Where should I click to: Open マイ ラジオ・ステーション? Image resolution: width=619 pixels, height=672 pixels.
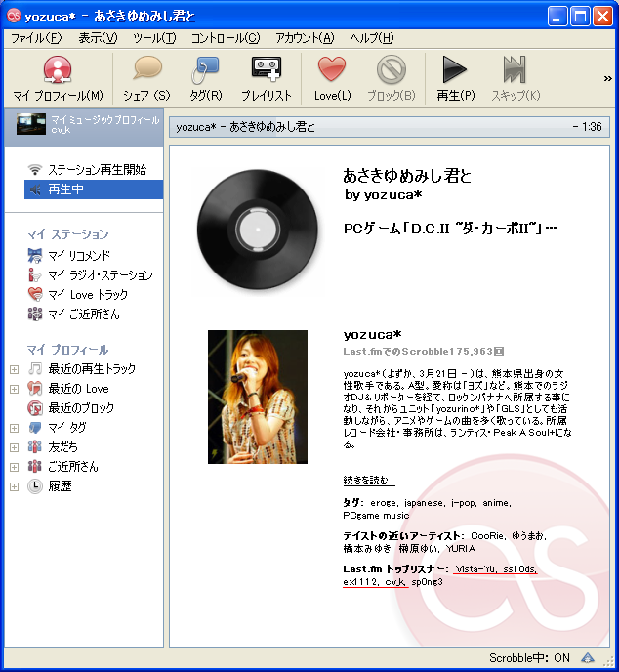pos(90,275)
